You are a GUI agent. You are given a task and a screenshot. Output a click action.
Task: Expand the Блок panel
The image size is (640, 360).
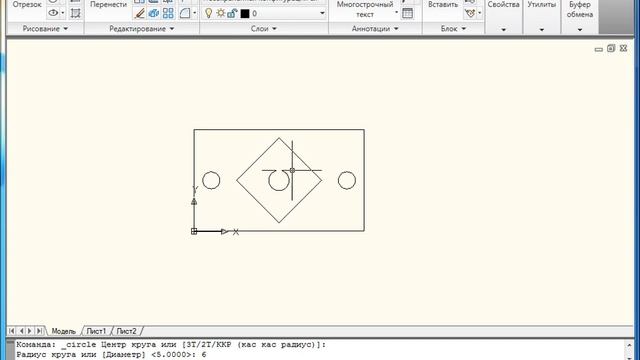coord(453,29)
